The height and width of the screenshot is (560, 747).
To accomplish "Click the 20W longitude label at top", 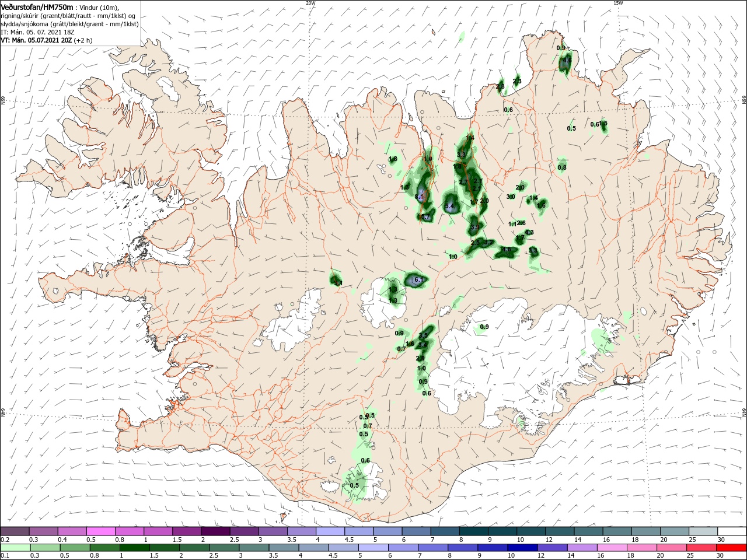I will [x=310, y=3].
